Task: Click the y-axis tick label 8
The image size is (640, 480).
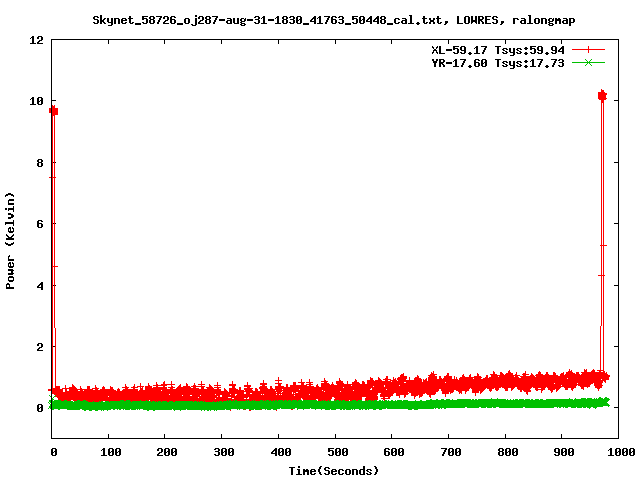Action: click(x=40, y=163)
